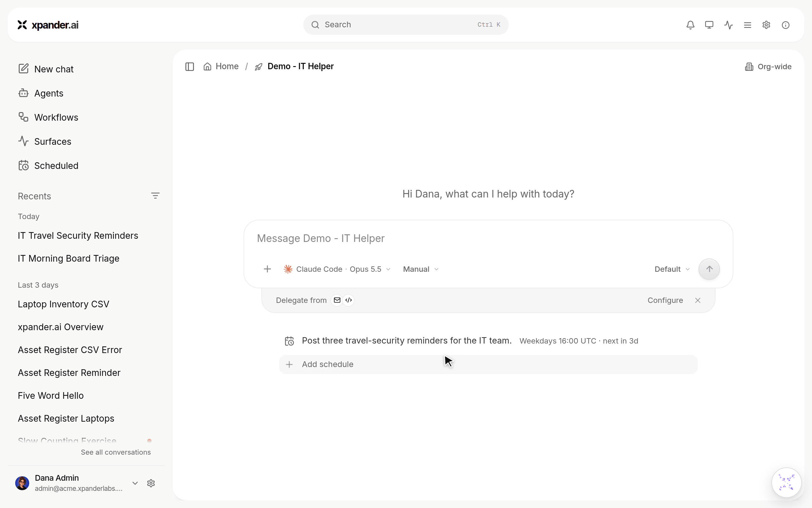Image resolution: width=812 pixels, height=508 pixels.
Task: Open Five Word Hello conversation
Action: click(51, 396)
